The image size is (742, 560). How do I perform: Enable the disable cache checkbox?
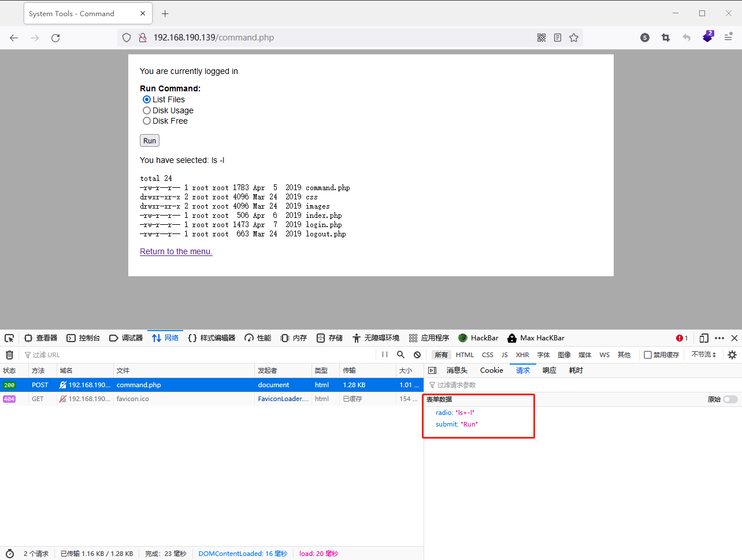648,355
